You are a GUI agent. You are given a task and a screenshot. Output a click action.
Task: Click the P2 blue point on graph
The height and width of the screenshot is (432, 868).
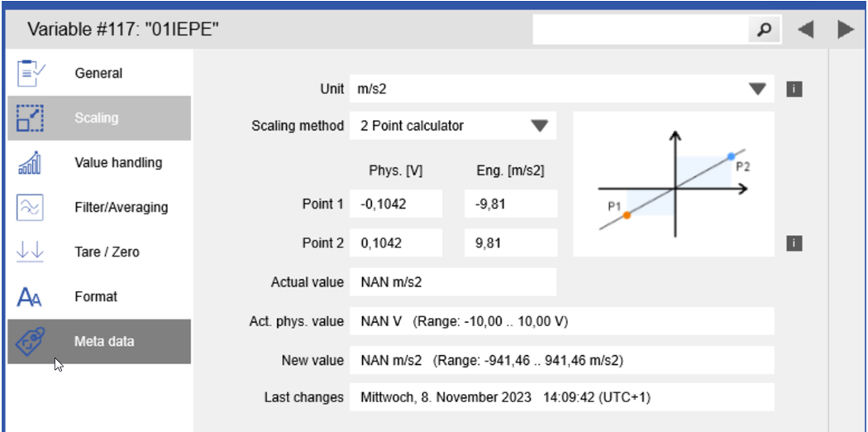coord(731,156)
